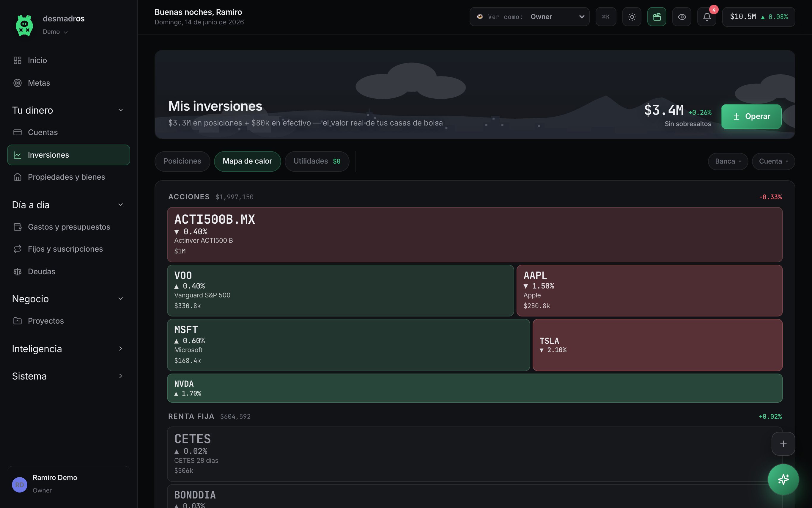Click the plus button near CETES
Image resolution: width=812 pixels, height=508 pixels.
[783, 444]
